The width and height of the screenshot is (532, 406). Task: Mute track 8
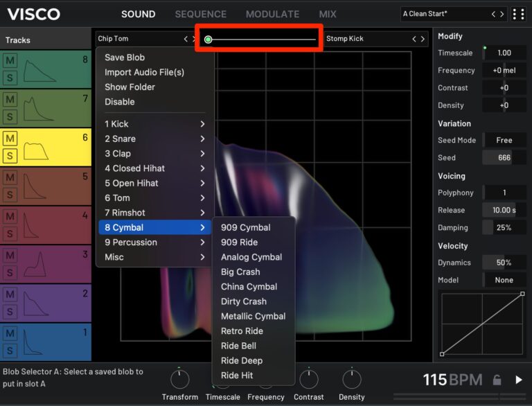coord(10,61)
